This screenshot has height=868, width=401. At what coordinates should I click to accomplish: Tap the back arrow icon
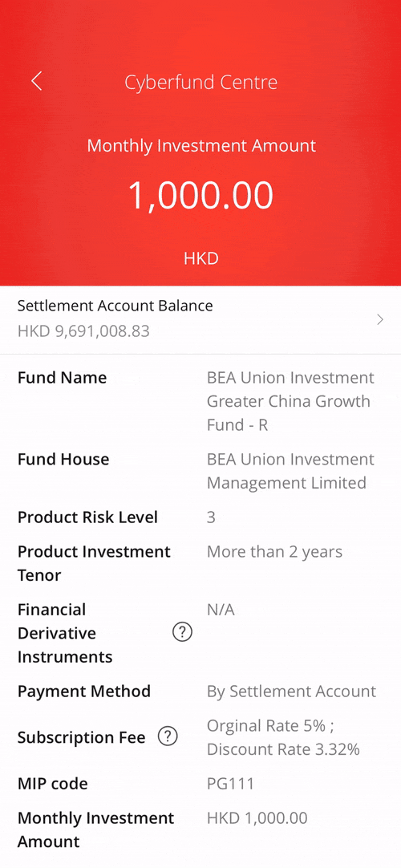coord(37,81)
